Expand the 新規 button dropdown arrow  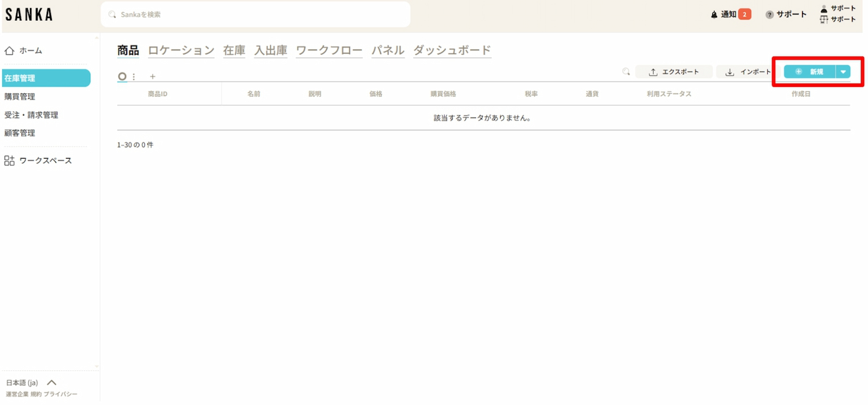843,72
